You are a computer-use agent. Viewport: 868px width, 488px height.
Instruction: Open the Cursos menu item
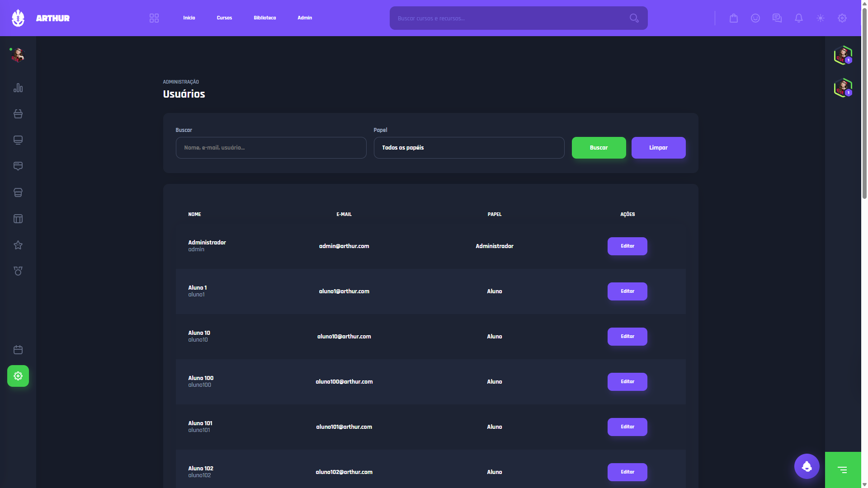coord(224,18)
